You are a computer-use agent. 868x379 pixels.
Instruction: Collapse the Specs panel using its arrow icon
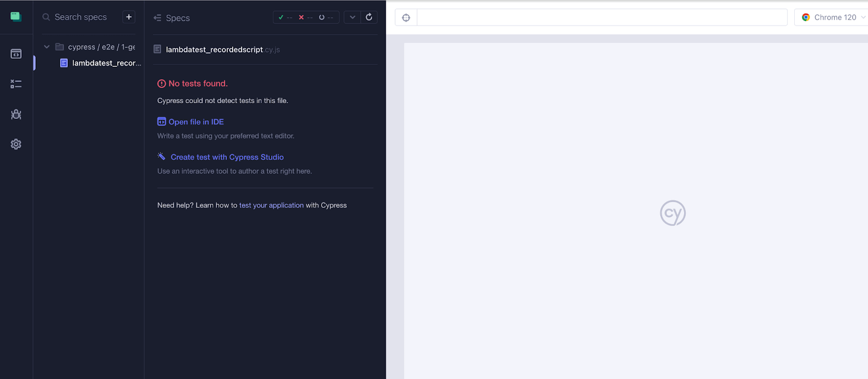pos(157,18)
